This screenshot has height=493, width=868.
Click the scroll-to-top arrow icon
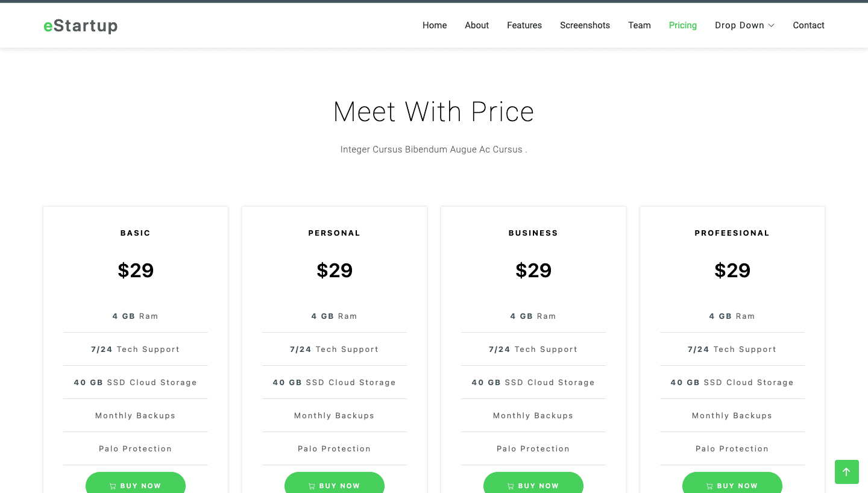(x=847, y=472)
